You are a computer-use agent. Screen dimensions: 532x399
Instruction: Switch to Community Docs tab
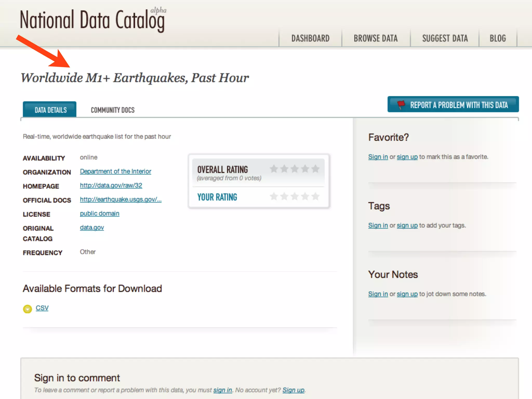pos(112,110)
